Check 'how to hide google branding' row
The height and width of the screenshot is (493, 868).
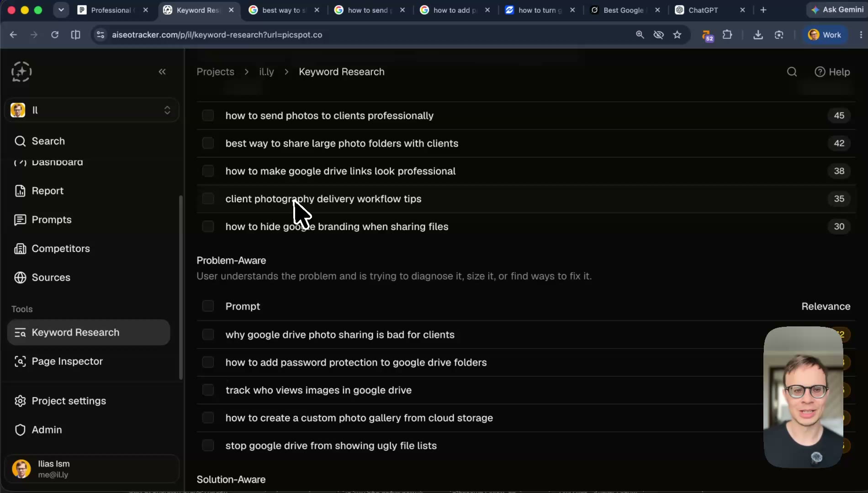pos(208,226)
